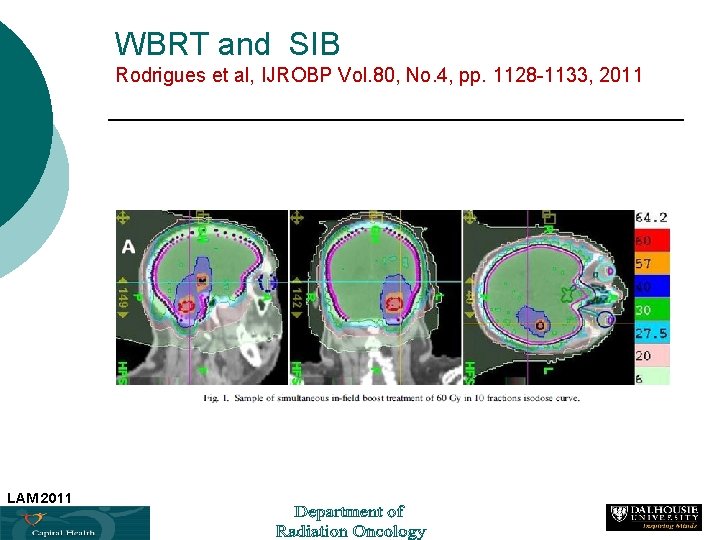This screenshot has height=540, width=720.
Task: Click the pan arrows icon in sagittal view
Action: (123, 218)
